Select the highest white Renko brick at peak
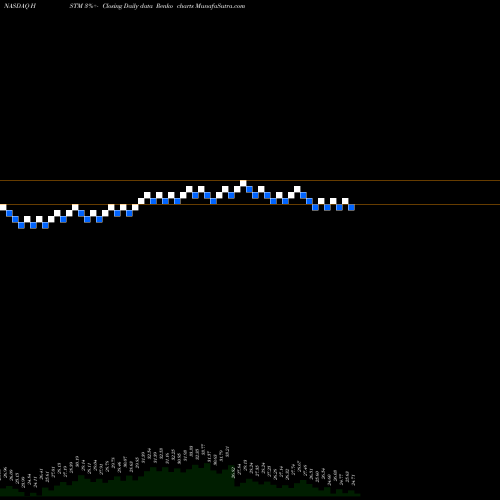Screen dimensions: 500x500 pos(243,183)
